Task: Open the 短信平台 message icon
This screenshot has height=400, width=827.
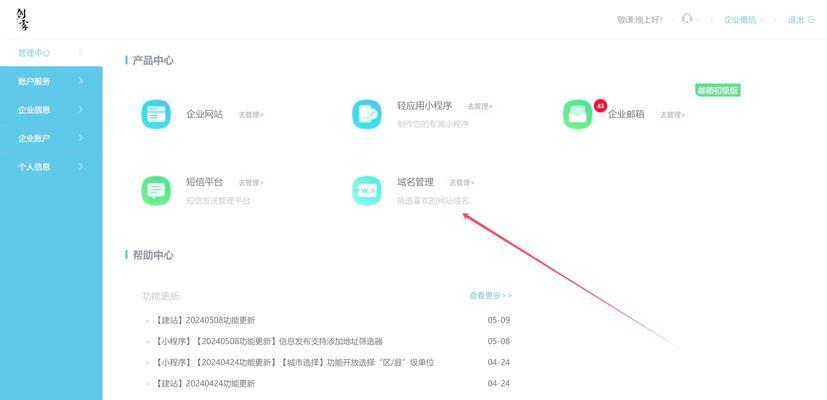Action: coord(156,191)
